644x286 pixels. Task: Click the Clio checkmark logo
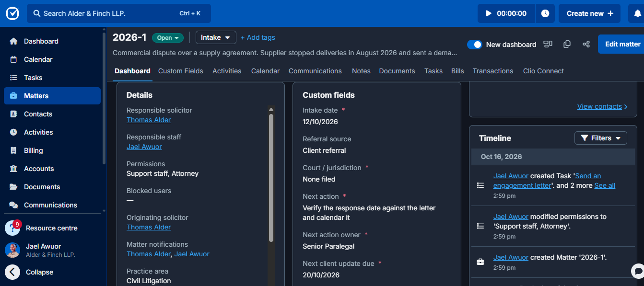tap(12, 13)
